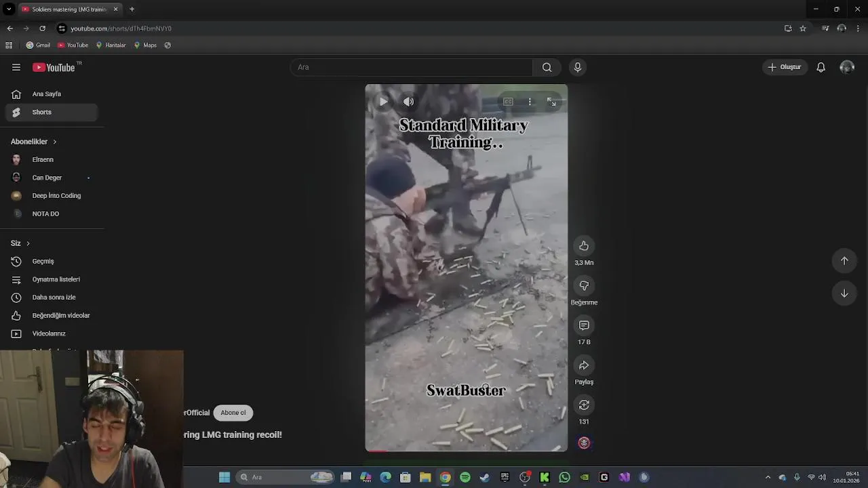The width and height of the screenshot is (868, 488).
Task: Bookmark this page with the star
Action: (x=803, y=28)
